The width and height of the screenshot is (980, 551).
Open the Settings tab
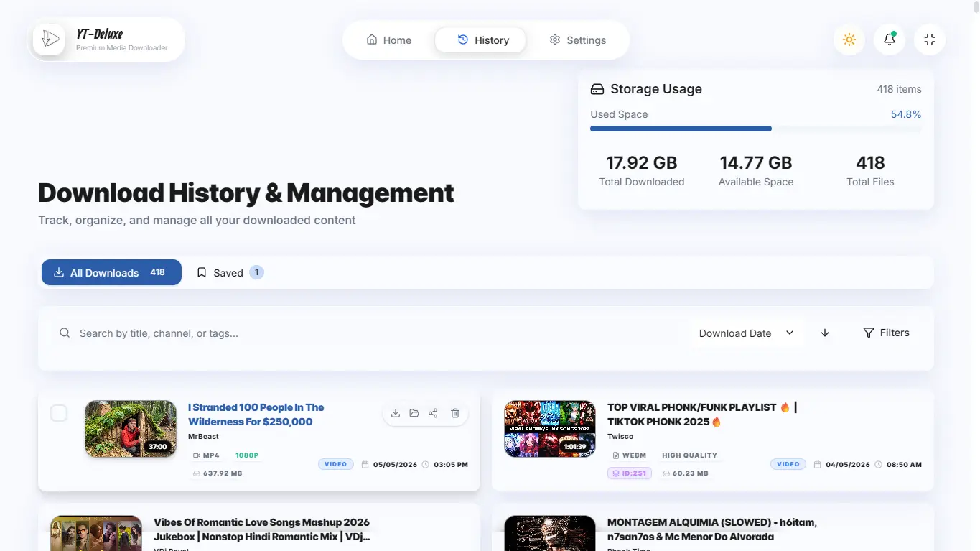577,40
